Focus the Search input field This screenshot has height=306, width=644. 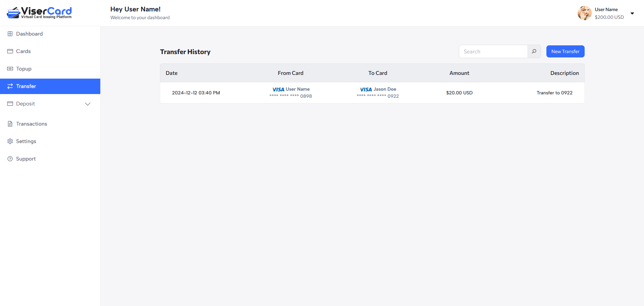point(493,51)
